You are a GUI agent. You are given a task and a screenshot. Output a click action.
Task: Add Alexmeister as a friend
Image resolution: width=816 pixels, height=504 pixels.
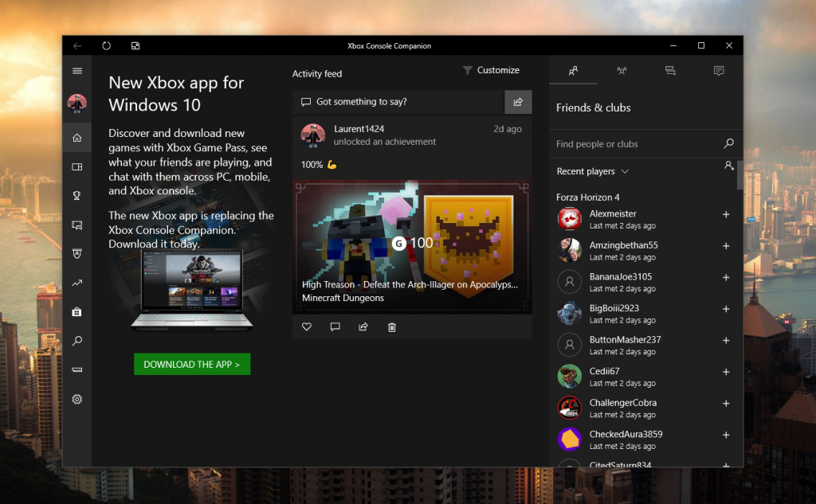point(726,215)
